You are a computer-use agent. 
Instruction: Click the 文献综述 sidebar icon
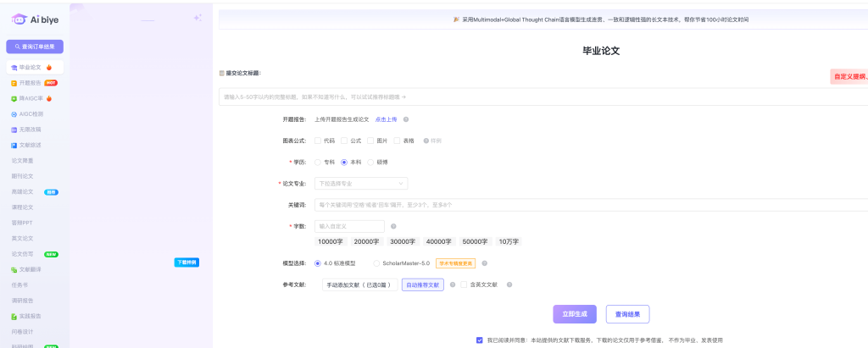[14, 145]
